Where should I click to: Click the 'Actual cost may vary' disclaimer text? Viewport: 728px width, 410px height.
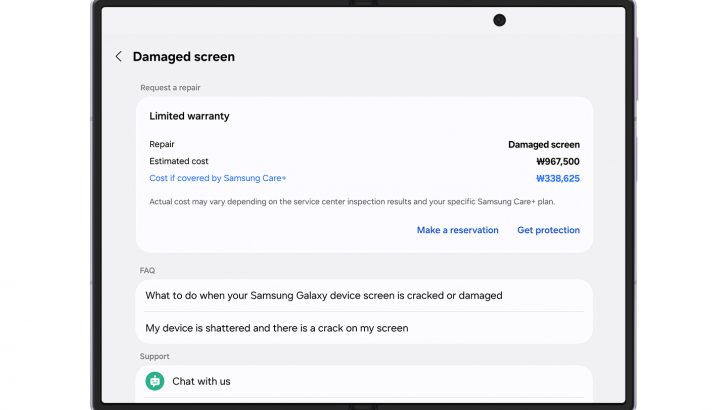click(x=352, y=202)
